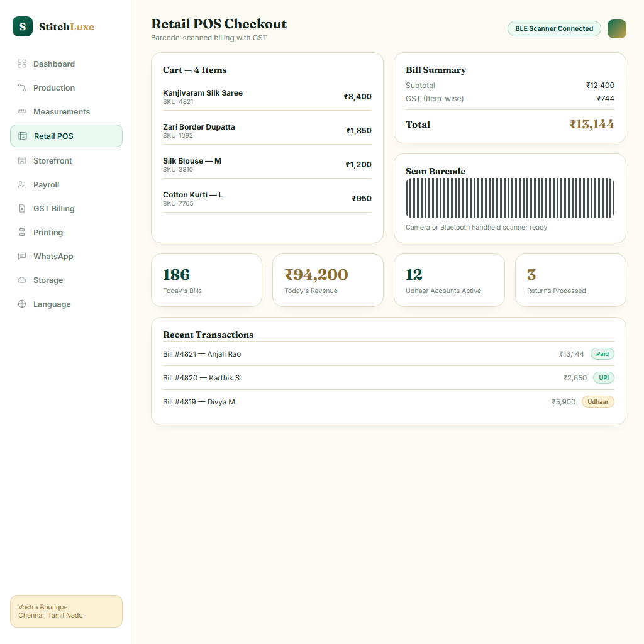
Task: Select Measurements in sidebar
Action: pyautogui.click(x=66, y=111)
